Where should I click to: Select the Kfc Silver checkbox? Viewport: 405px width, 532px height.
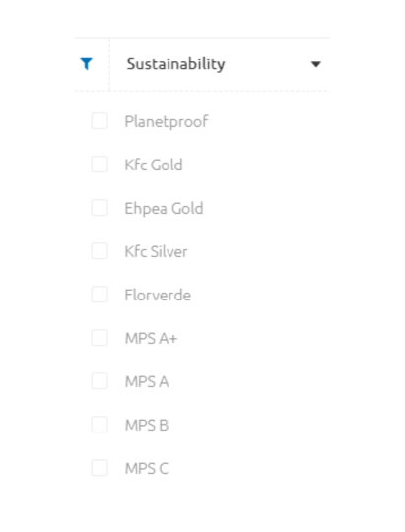(x=100, y=251)
